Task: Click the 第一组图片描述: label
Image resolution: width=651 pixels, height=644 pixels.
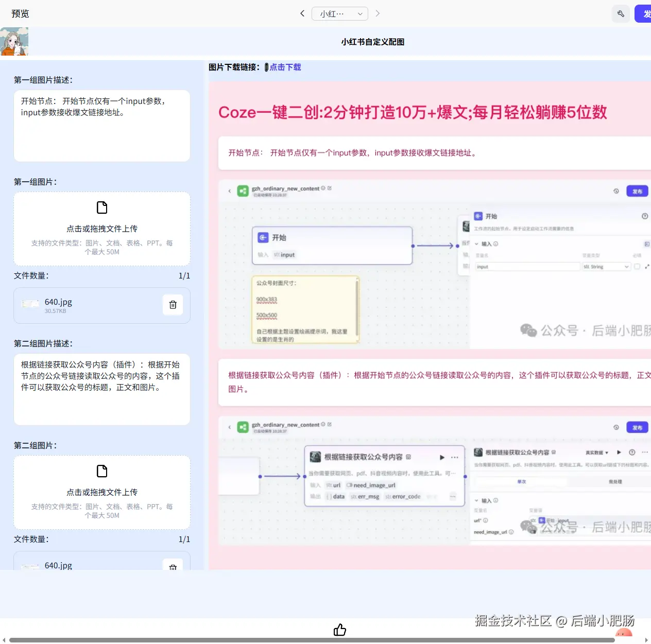Action: point(43,80)
